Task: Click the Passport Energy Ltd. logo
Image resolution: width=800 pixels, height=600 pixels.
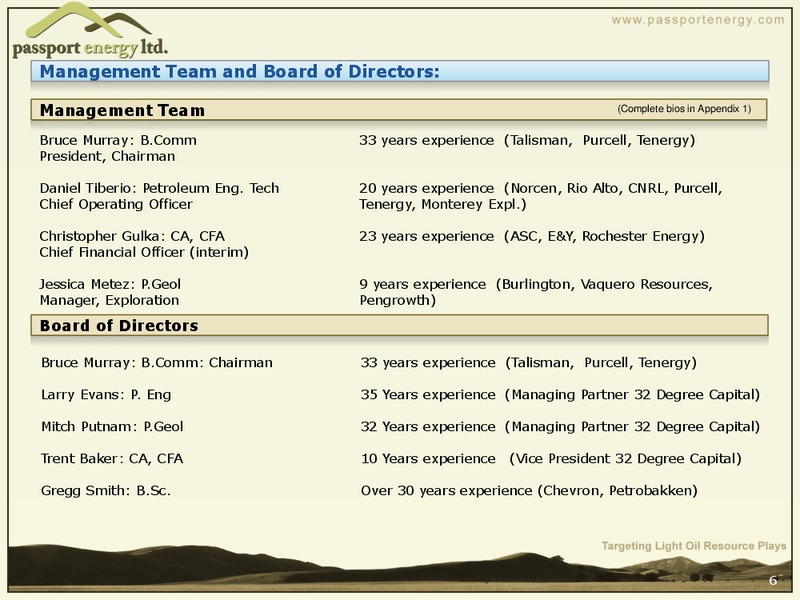Action: coord(90,30)
